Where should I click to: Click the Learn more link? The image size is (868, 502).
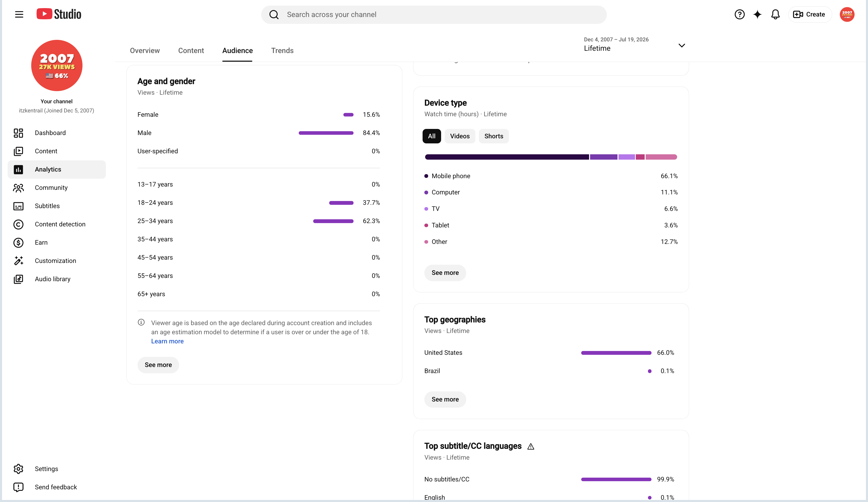pyautogui.click(x=168, y=341)
